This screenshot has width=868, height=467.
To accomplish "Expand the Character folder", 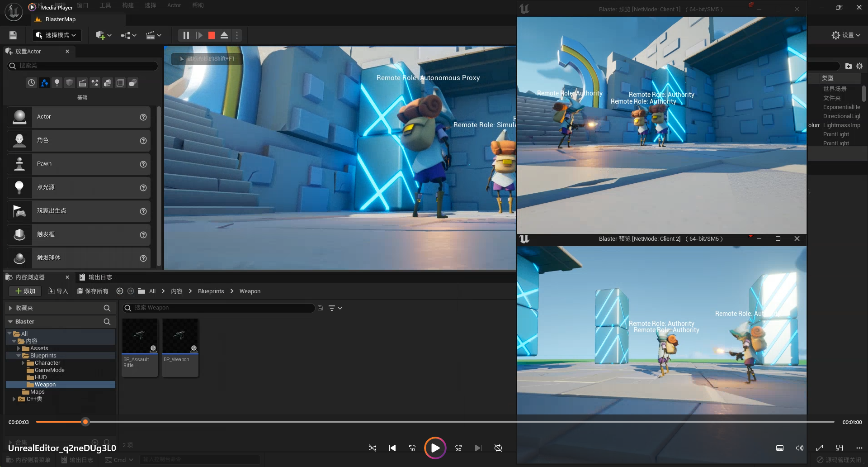I will tap(23, 363).
